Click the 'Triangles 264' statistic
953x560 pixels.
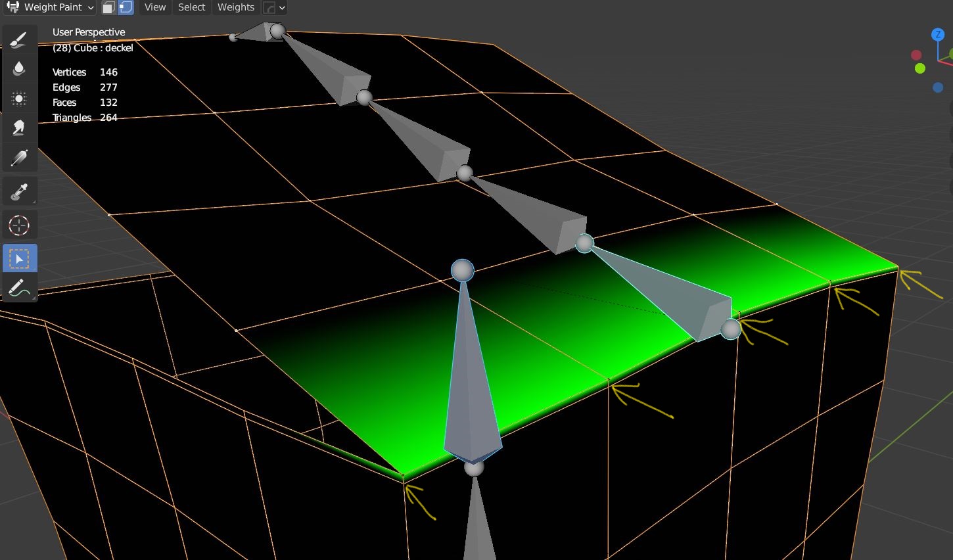pos(85,118)
